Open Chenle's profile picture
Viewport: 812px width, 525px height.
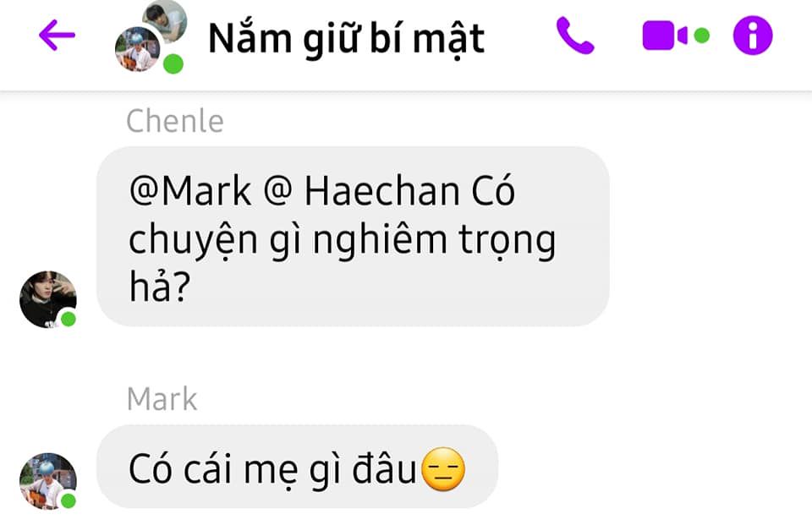pos(47,299)
